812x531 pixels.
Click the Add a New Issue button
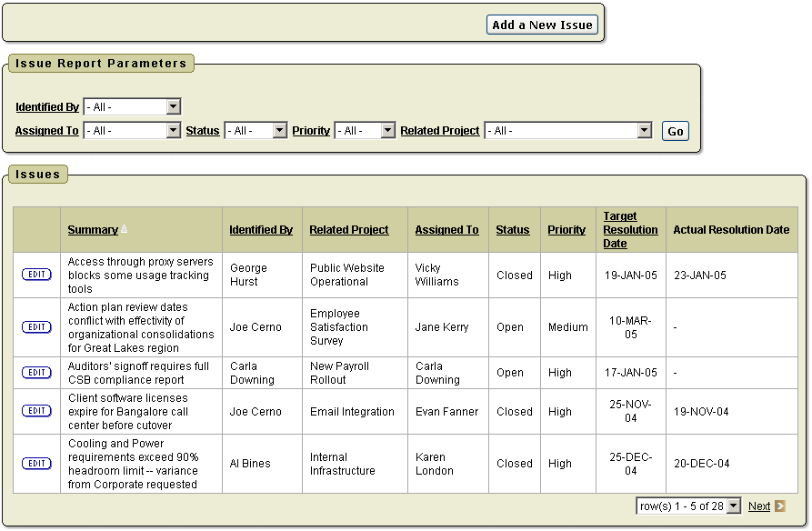click(543, 25)
